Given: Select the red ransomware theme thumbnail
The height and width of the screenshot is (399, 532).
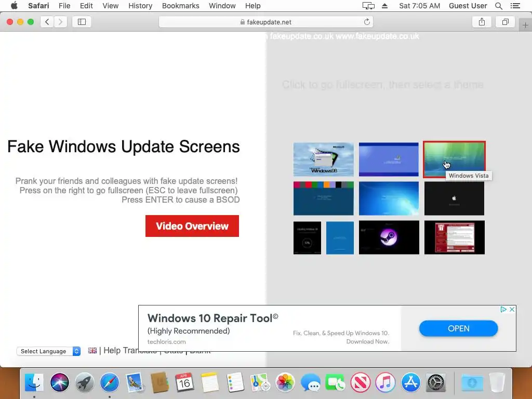Looking at the screenshot, I should pyautogui.click(x=454, y=237).
